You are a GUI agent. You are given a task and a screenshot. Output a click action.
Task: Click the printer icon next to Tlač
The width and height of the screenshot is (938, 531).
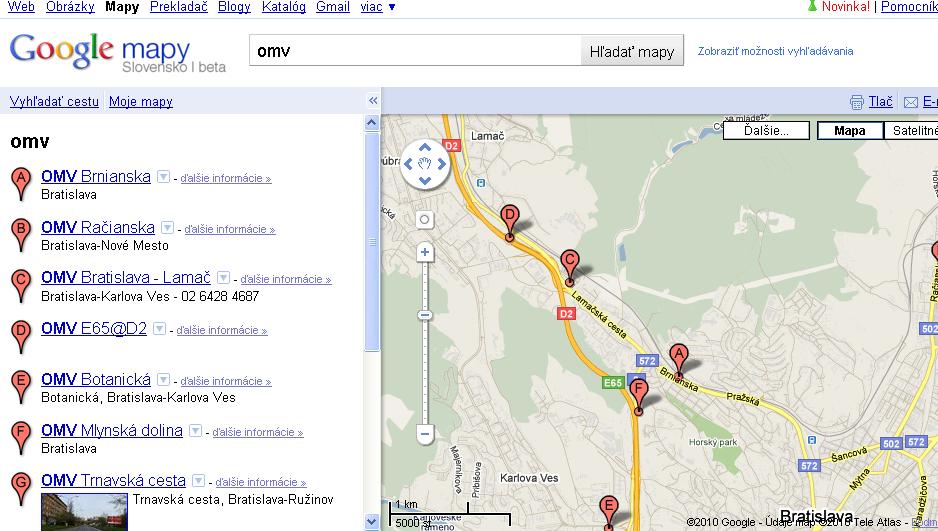(857, 102)
